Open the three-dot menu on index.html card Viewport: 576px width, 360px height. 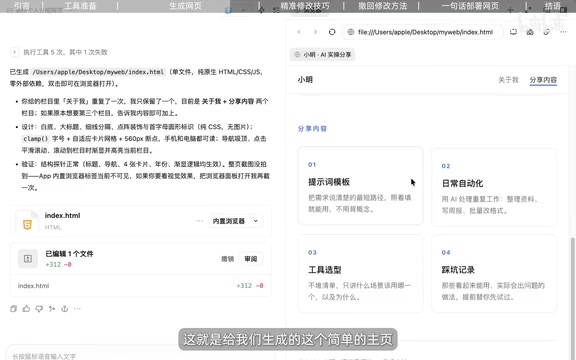(199, 221)
